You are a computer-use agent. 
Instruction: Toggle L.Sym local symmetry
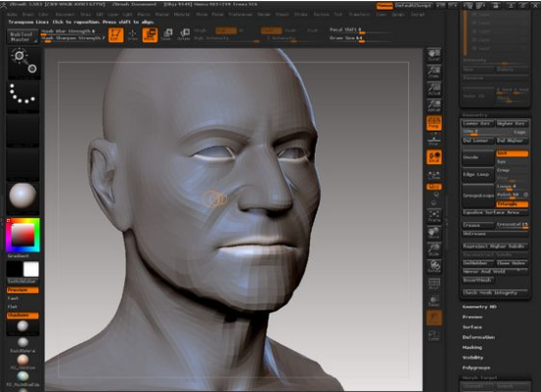(x=434, y=175)
